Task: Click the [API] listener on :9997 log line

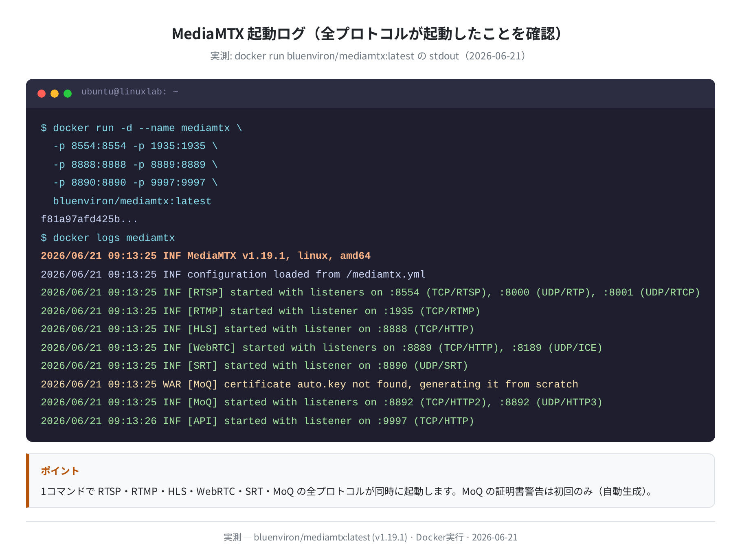Action: [x=257, y=421]
